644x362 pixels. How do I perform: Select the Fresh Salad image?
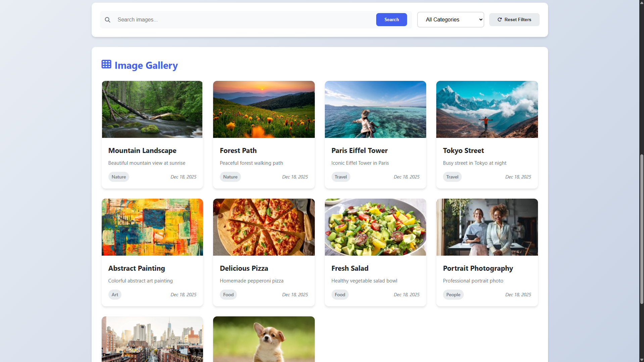tap(375, 227)
